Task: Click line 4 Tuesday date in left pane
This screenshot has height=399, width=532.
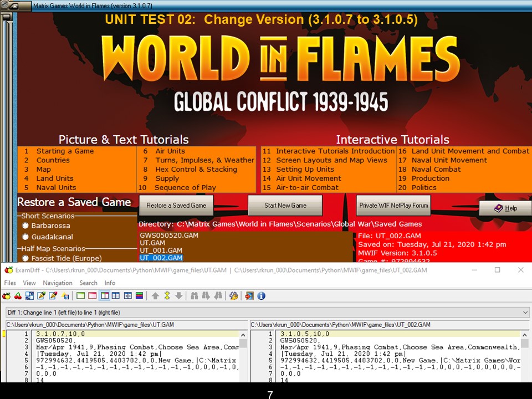Action: point(99,354)
